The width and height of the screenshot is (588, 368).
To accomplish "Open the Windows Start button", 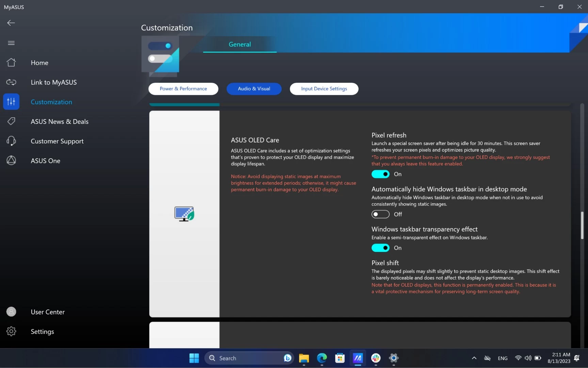I will (194, 358).
